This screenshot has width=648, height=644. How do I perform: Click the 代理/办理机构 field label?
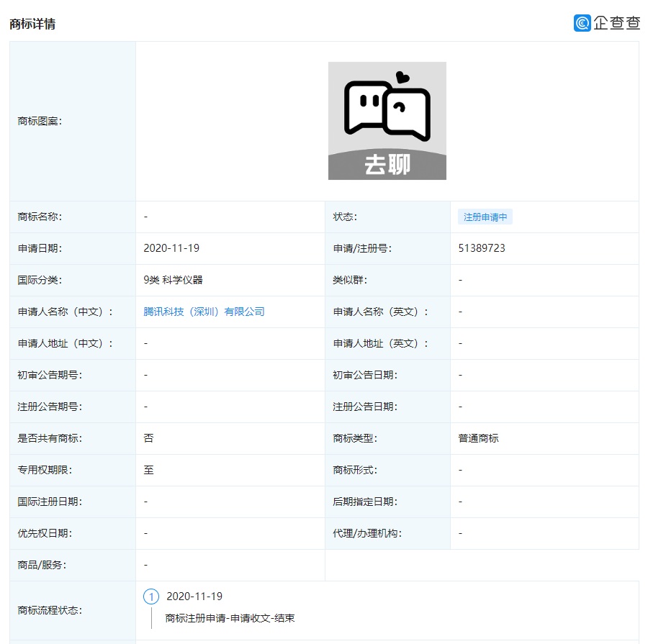(366, 533)
